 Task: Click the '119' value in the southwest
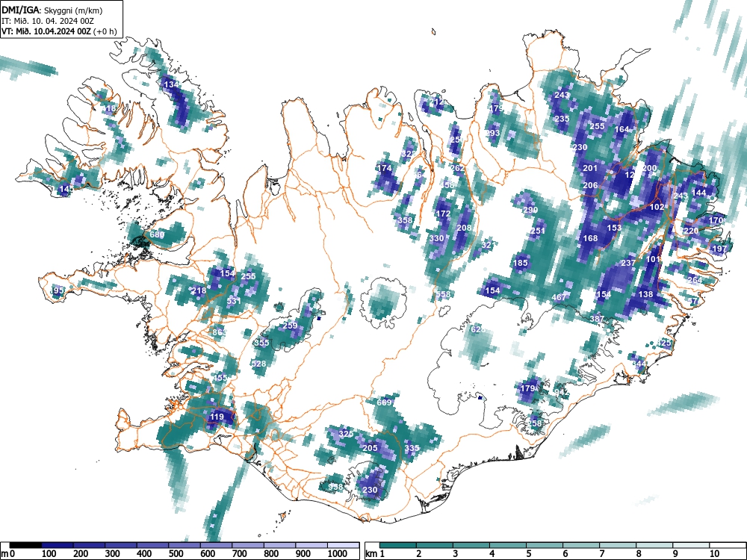[x=217, y=417]
